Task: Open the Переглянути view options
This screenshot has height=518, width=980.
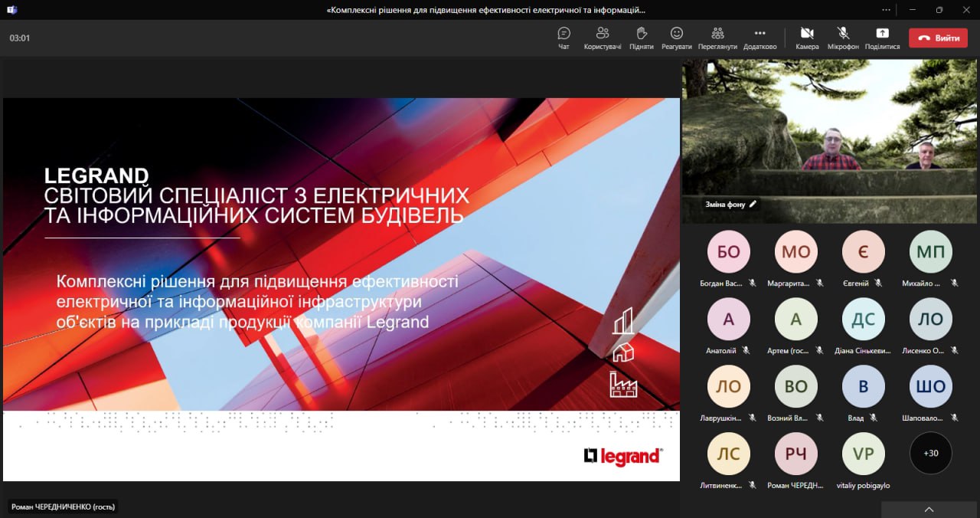Action: [x=717, y=38]
